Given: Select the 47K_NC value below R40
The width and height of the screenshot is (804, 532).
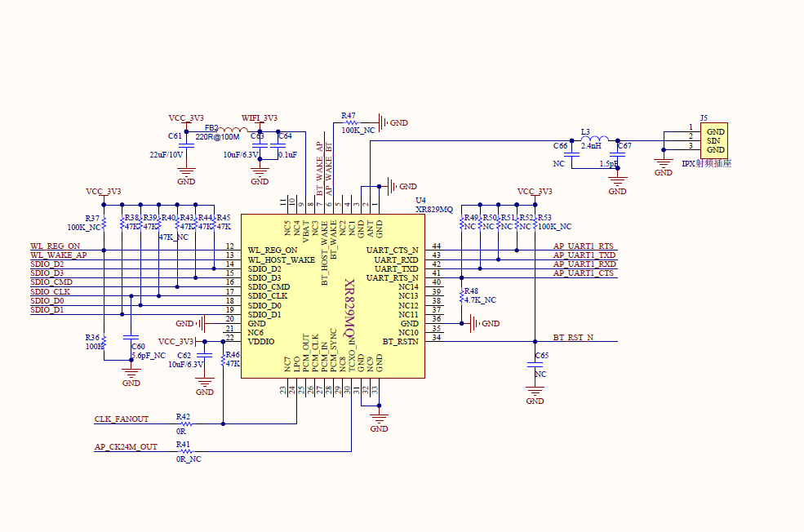Looking at the screenshot, I should click(x=174, y=237).
